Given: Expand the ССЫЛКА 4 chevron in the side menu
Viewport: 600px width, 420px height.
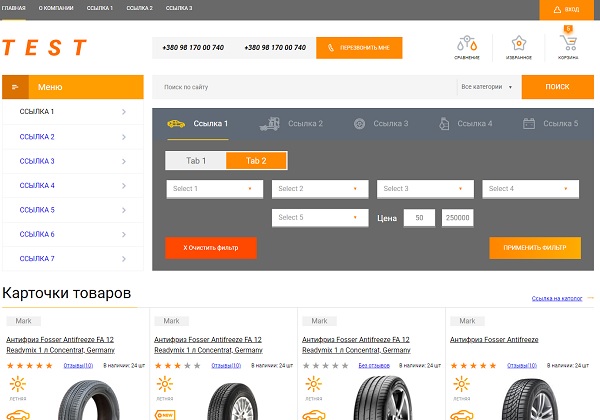Looking at the screenshot, I should (124, 186).
